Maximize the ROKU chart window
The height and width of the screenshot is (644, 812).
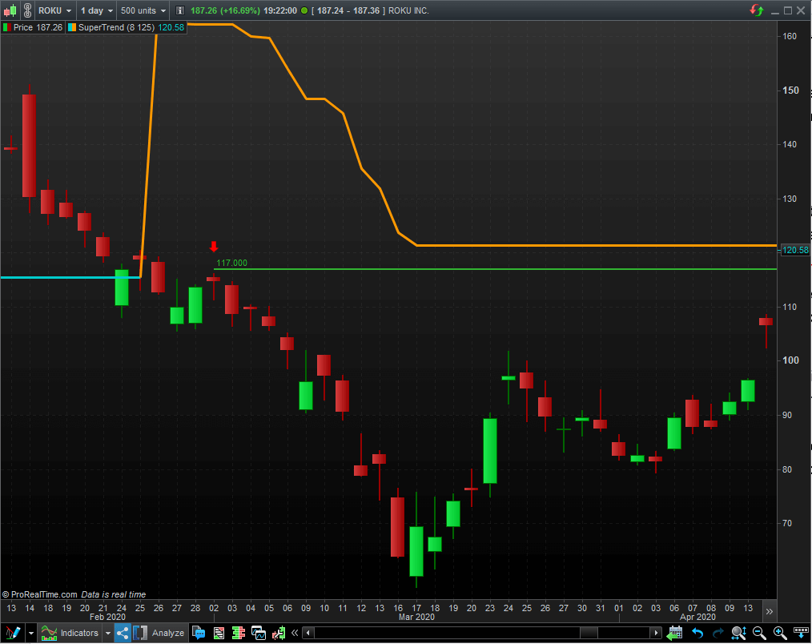[x=788, y=10]
